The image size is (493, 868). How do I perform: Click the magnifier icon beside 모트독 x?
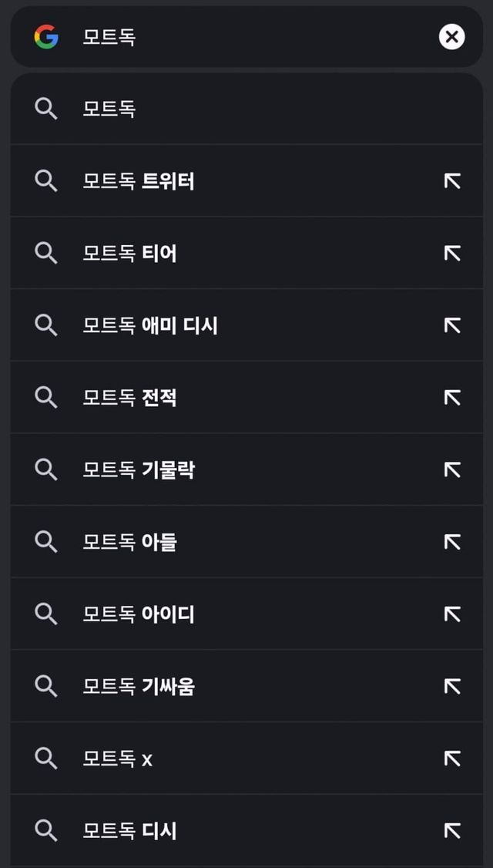point(46,759)
